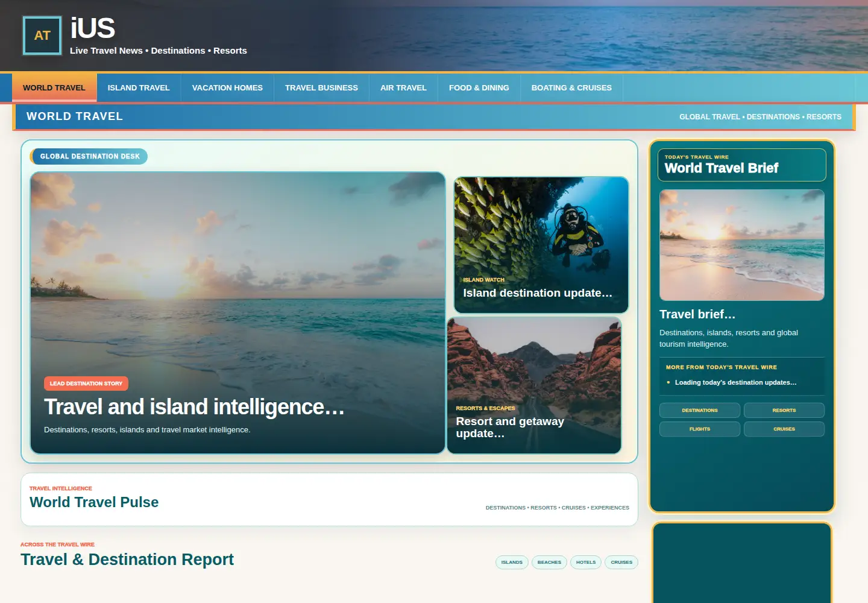Click the Travel & Destination Report heading

click(x=127, y=560)
